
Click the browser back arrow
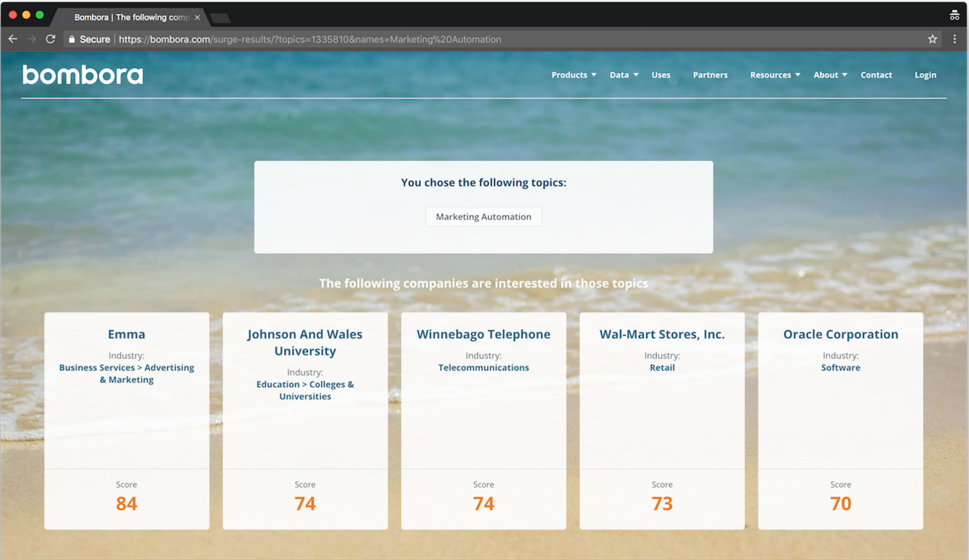click(x=13, y=38)
